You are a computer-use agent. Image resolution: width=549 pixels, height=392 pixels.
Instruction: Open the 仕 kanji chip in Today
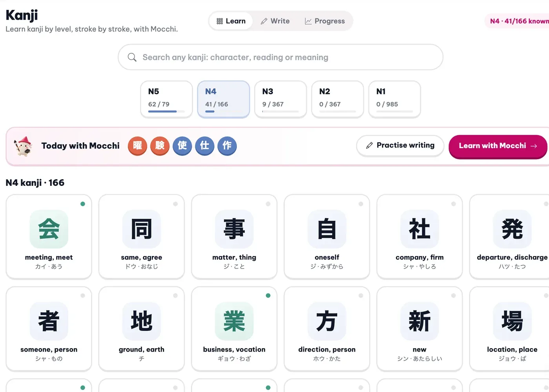click(205, 146)
